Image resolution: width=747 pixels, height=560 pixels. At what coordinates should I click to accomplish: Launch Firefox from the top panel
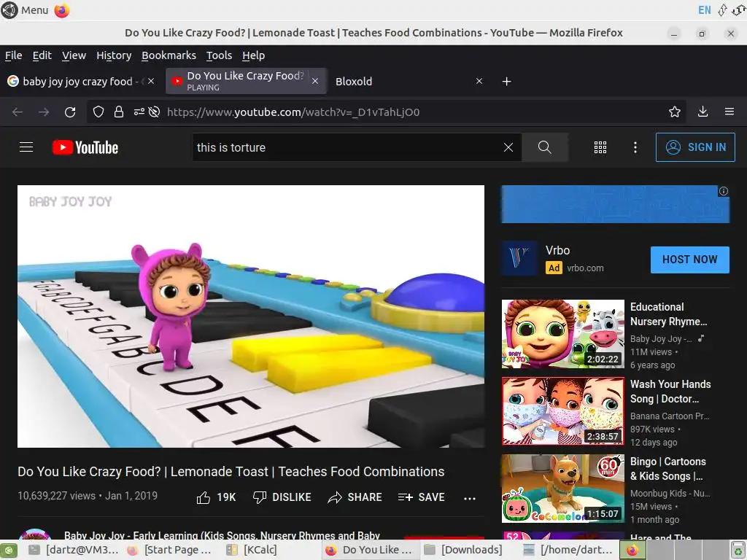62,10
